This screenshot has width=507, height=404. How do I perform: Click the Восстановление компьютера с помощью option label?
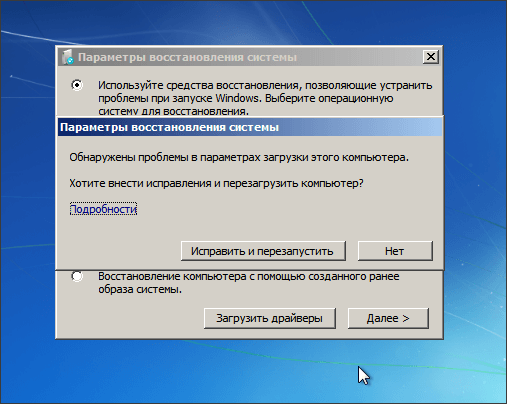tap(248, 283)
